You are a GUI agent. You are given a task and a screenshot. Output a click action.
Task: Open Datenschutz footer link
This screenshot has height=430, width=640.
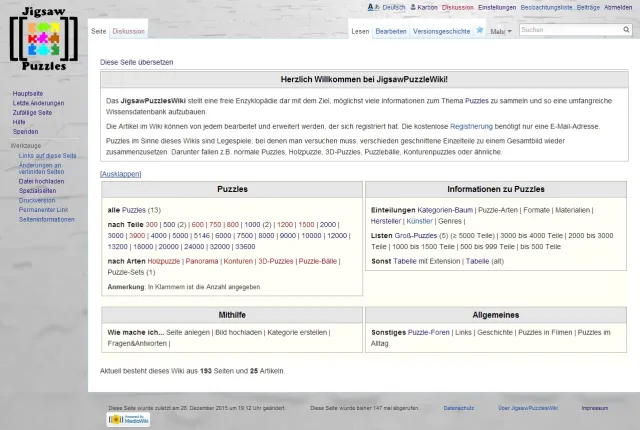click(459, 408)
